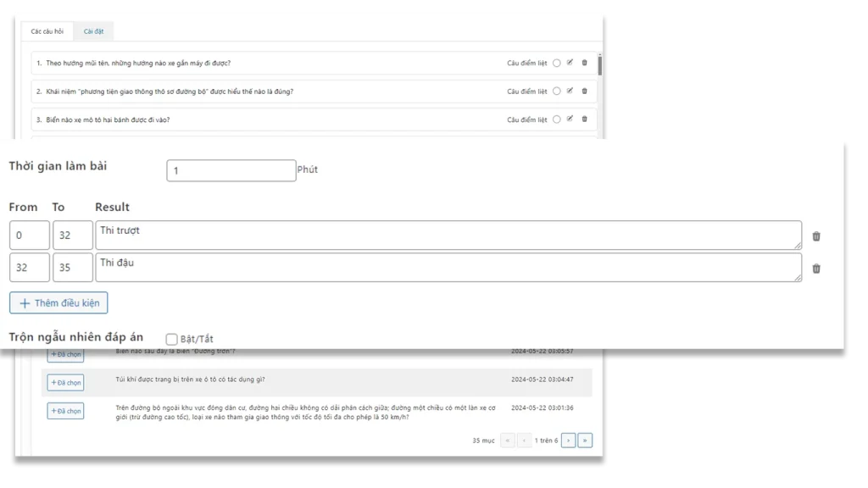Open the Cài đặt tab
868x488 pixels.
click(x=93, y=31)
